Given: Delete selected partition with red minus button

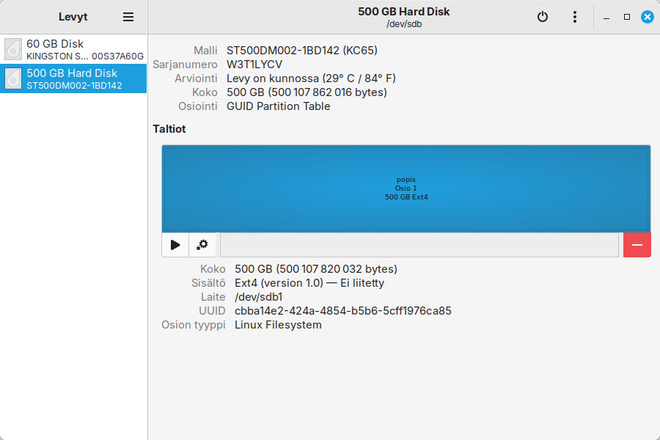Looking at the screenshot, I should tap(637, 245).
